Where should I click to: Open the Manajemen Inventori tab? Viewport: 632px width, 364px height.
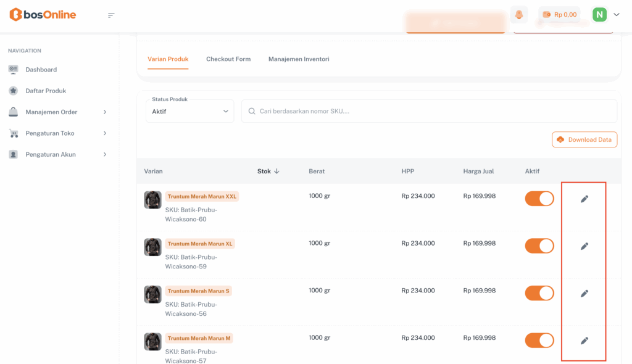(x=299, y=59)
